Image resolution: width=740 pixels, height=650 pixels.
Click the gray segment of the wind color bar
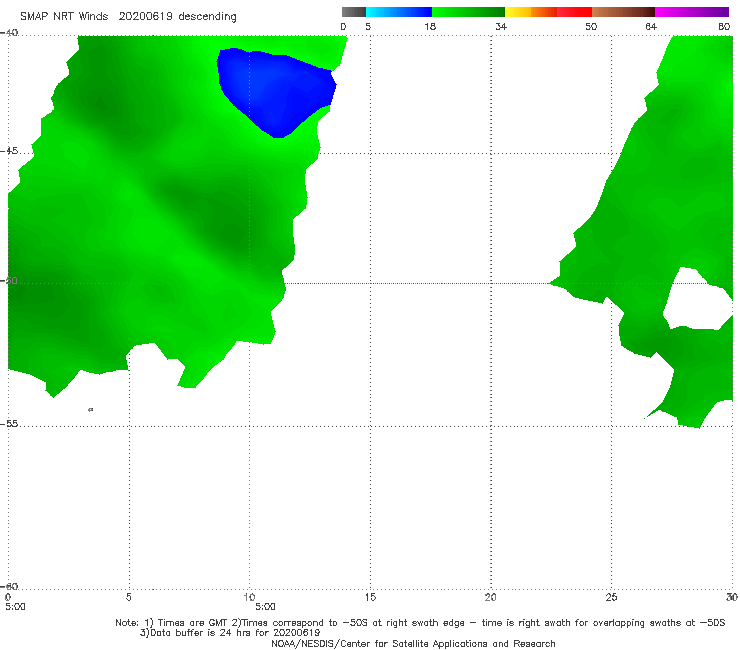(354, 12)
